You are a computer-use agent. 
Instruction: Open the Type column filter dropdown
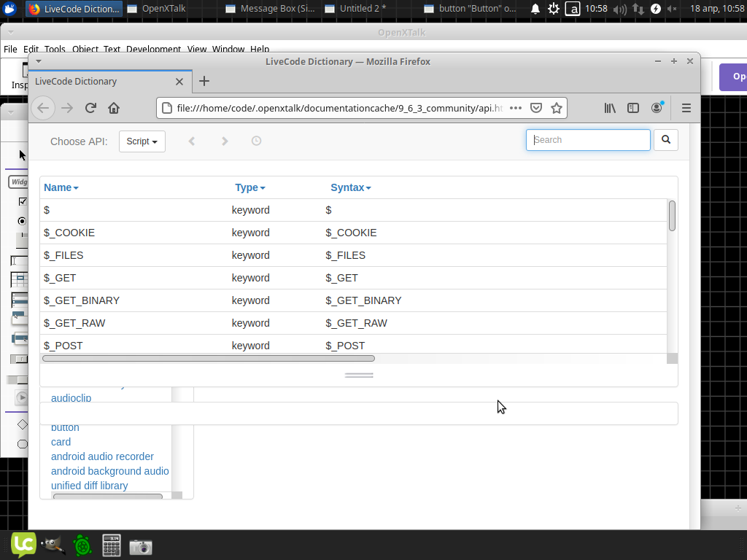click(250, 187)
